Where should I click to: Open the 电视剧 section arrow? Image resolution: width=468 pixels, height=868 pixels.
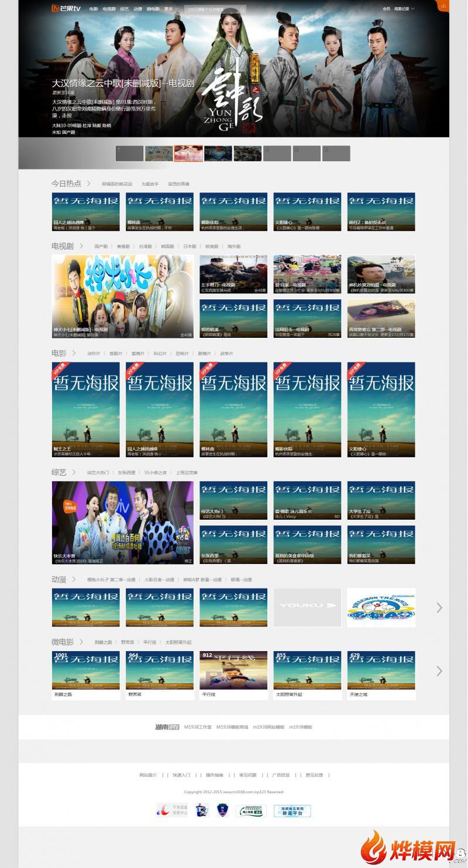[81, 246]
